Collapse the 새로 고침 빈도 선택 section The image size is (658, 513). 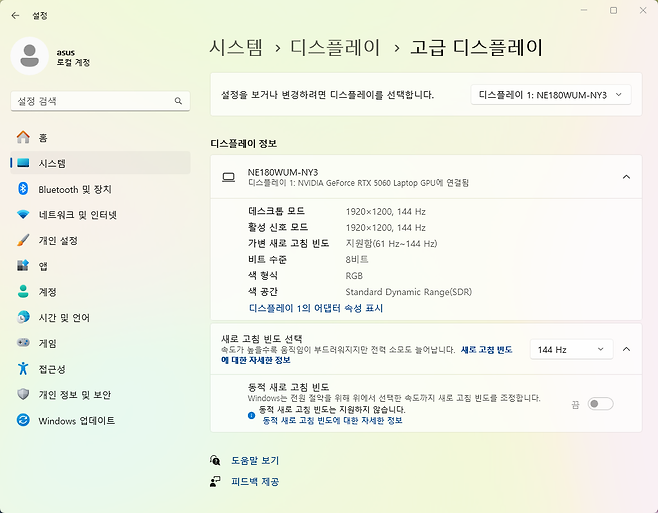[626, 349]
